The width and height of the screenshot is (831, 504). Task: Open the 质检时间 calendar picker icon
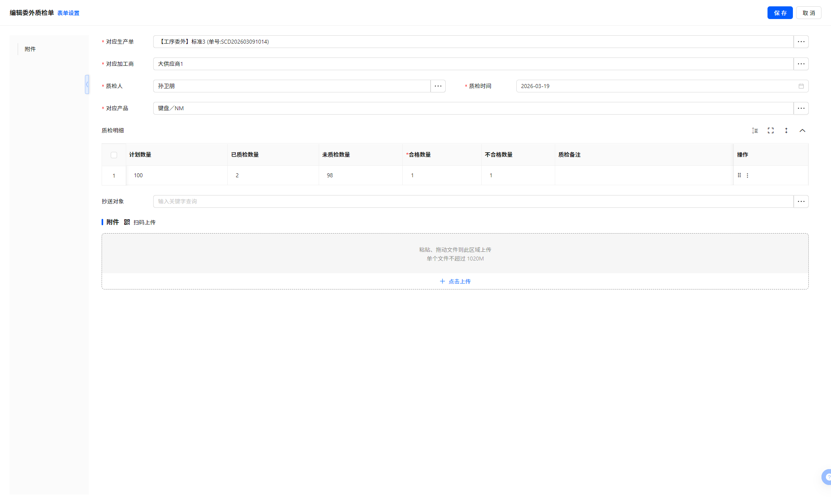801,86
